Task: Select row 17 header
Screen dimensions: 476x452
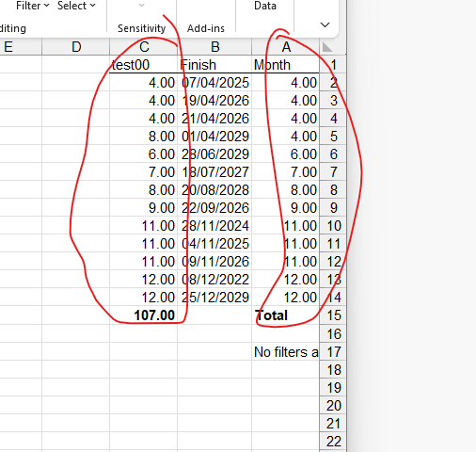Action: click(x=333, y=352)
